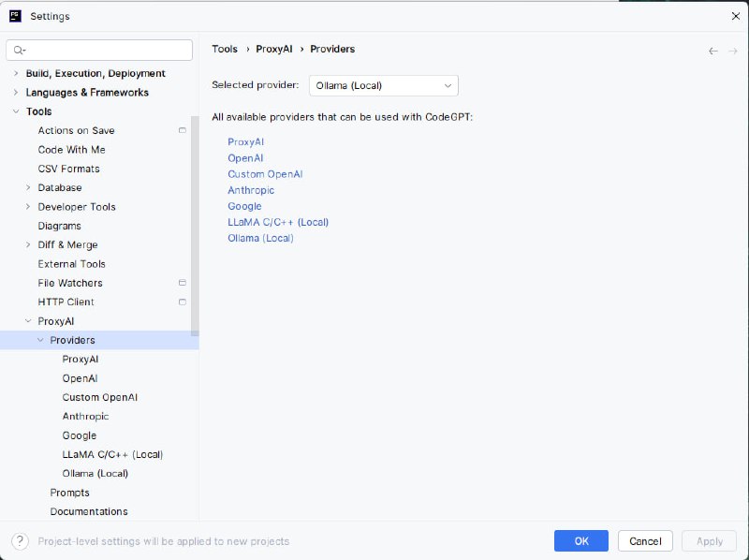749x560 pixels.
Task: Select HTTP Client in tree
Action: tap(66, 302)
